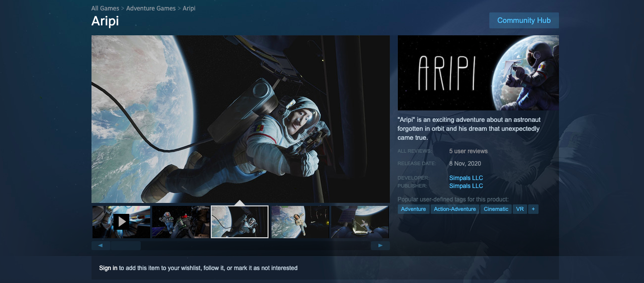Select the last dark spacecraft thumbnail
Viewport: 644px width, 283px height.
[x=360, y=222]
